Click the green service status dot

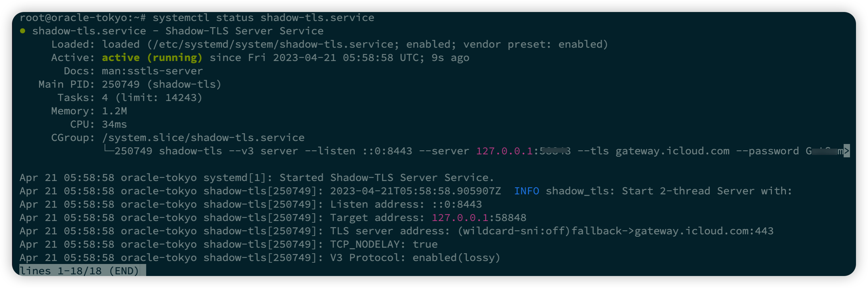pos(23,31)
